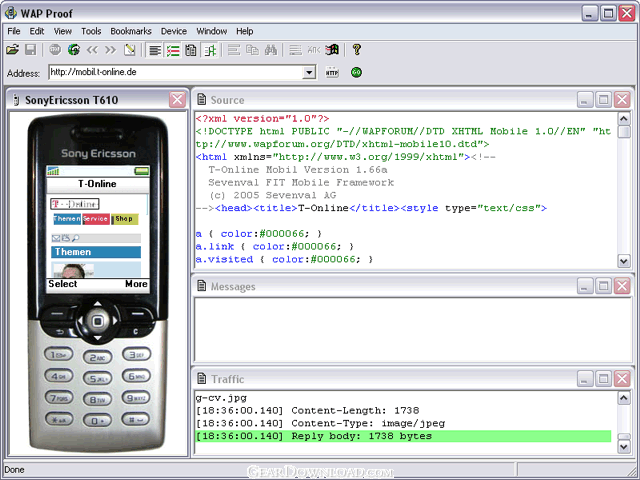Go forward using the double right arrows
Image resolution: width=640 pixels, height=480 pixels.
(x=111, y=50)
